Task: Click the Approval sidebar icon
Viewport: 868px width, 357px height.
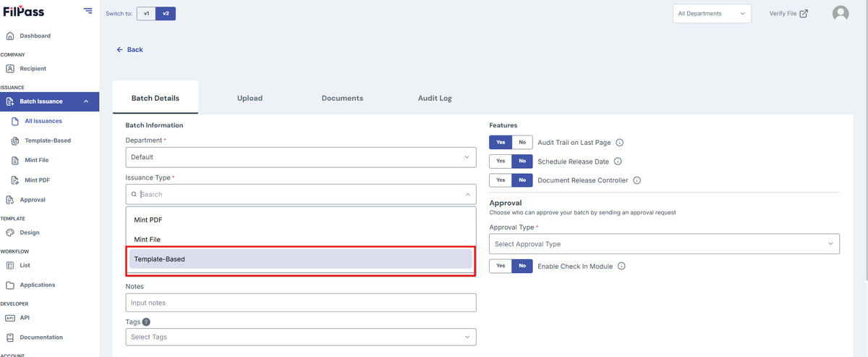Action: pos(10,200)
